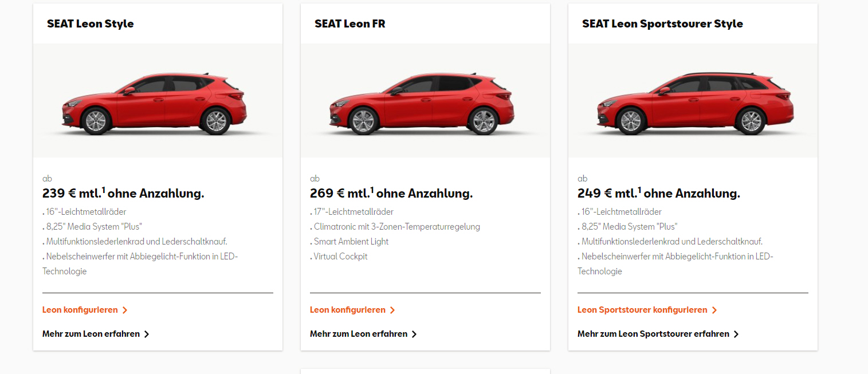
Task: Click the 'SEAT Leon Sportstourer Style' card heading
Action: pos(662,23)
